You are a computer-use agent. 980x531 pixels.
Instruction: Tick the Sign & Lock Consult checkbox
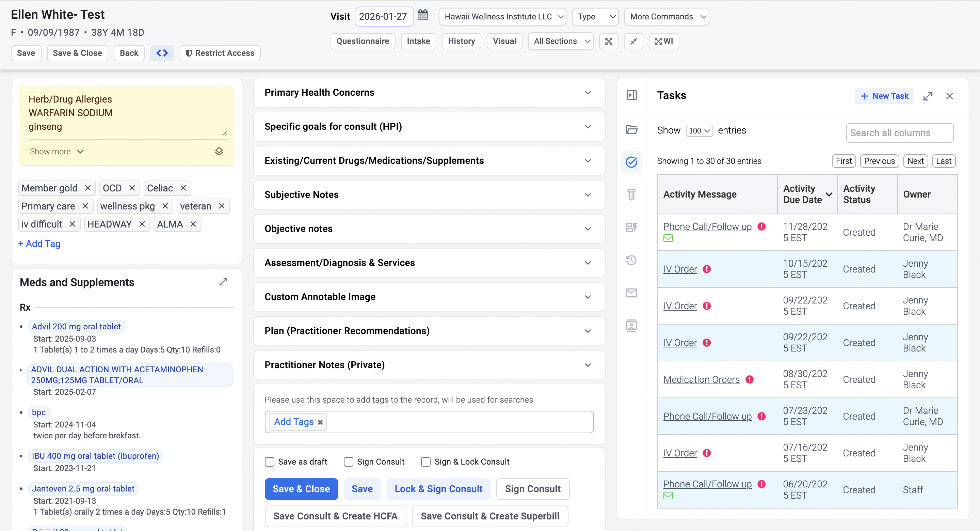coord(426,462)
